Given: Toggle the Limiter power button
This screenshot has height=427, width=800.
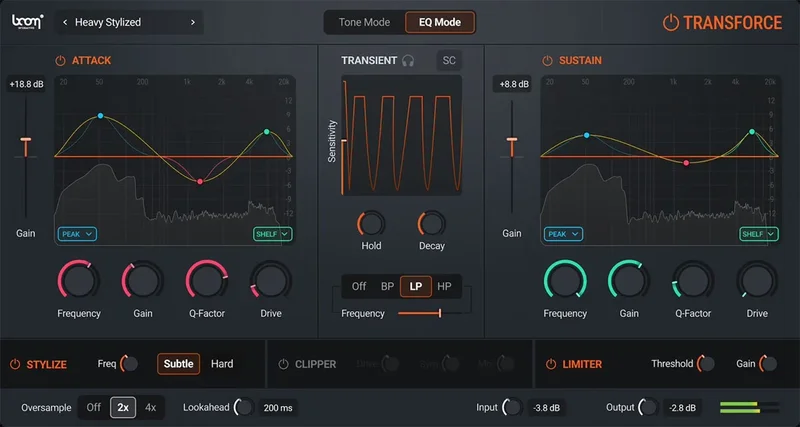Looking at the screenshot, I should tap(551, 364).
